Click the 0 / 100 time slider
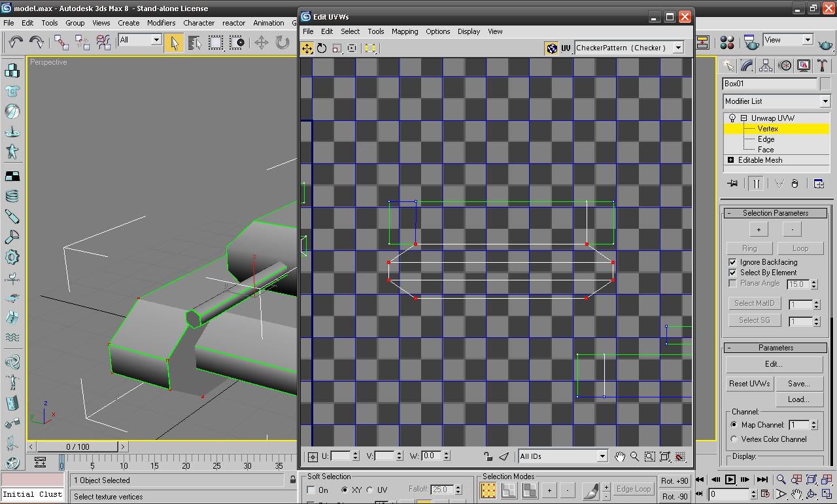837x504 pixels. click(78, 446)
